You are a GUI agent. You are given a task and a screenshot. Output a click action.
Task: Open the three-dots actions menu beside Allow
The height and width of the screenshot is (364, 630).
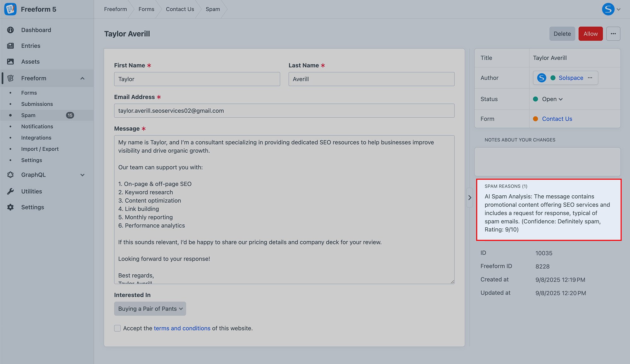613,34
